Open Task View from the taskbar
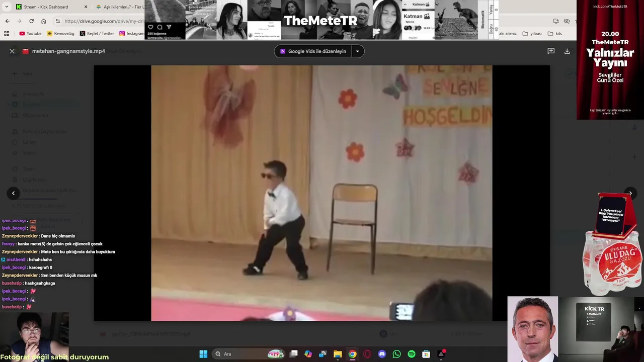Screen dimensions: 644x362 294,354
